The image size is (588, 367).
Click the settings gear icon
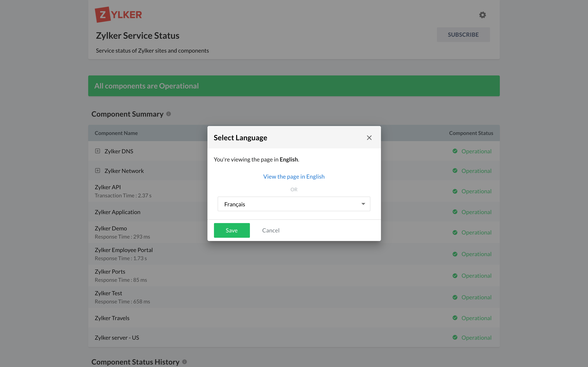(x=482, y=15)
